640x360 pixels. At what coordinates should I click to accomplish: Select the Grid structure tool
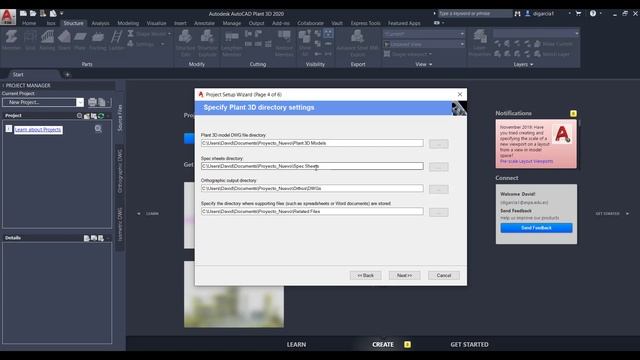pos(30,40)
